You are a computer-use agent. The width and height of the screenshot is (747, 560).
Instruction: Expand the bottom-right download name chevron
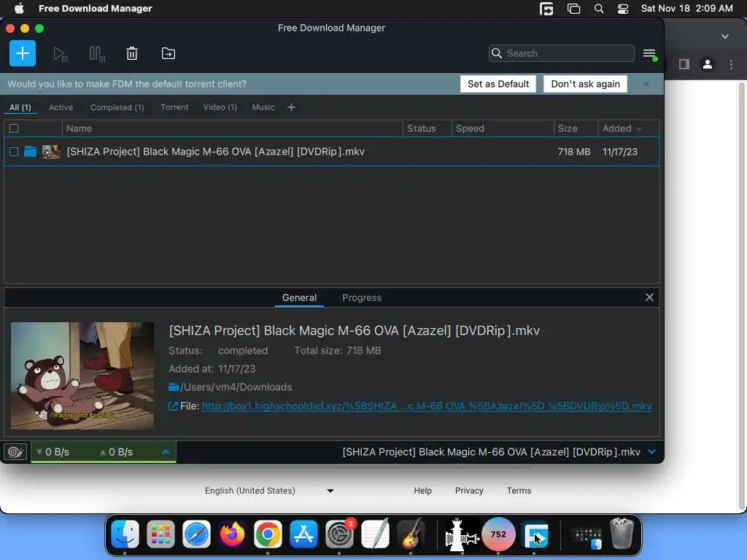point(652,451)
